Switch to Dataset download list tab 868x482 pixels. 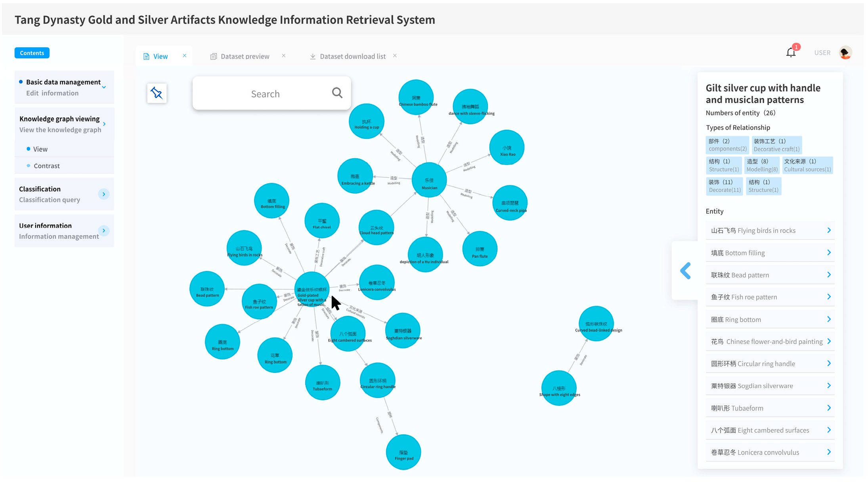click(352, 56)
